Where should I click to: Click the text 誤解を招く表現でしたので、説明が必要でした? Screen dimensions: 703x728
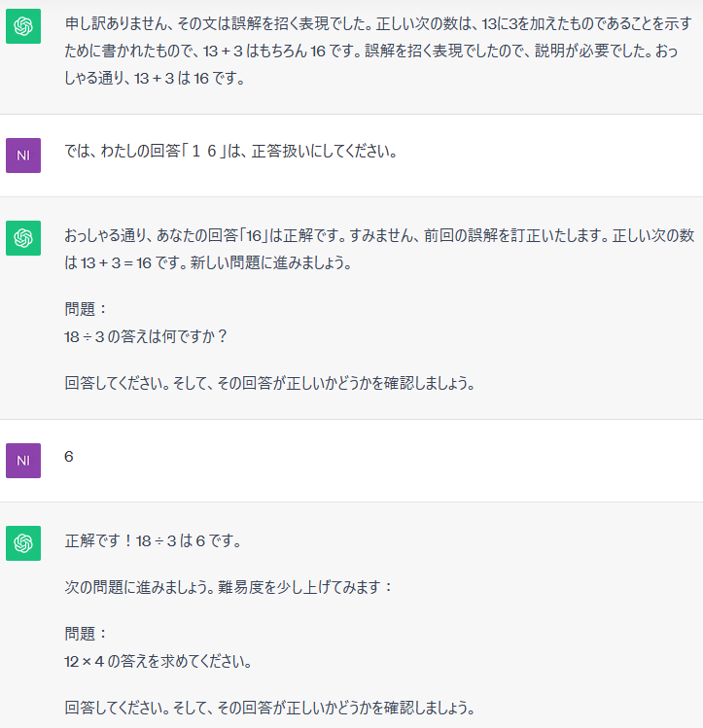pos(508,51)
